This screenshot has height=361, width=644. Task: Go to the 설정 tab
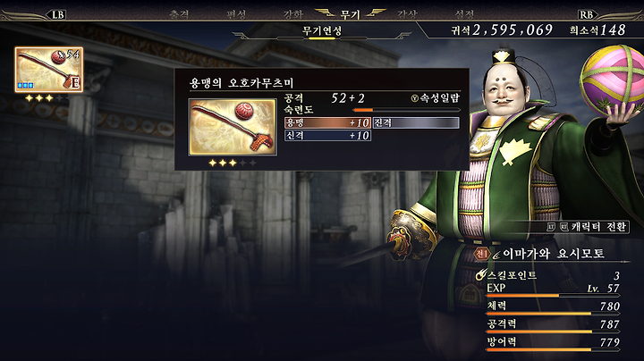point(464,14)
